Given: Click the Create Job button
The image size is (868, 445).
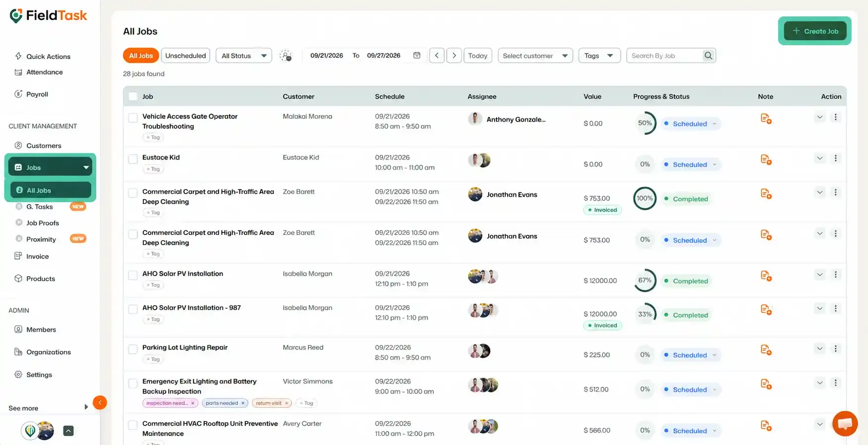Looking at the screenshot, I should point(815,31).
